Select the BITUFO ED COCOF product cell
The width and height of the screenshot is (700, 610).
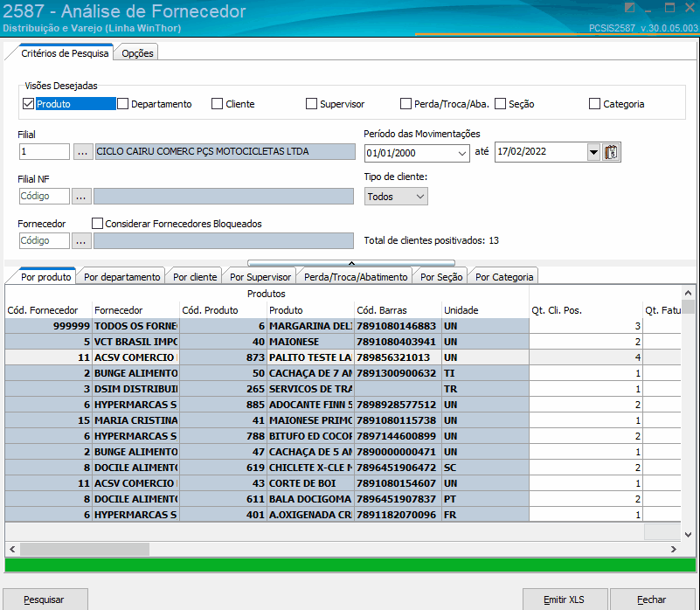310,436
